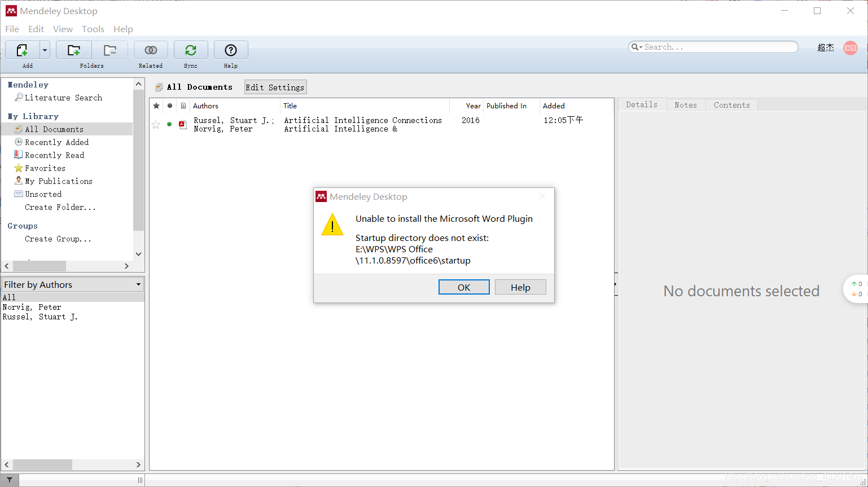The image size is (868, 487).
Task: Click OK in the plugin error dialog
Action: (464, 287)
